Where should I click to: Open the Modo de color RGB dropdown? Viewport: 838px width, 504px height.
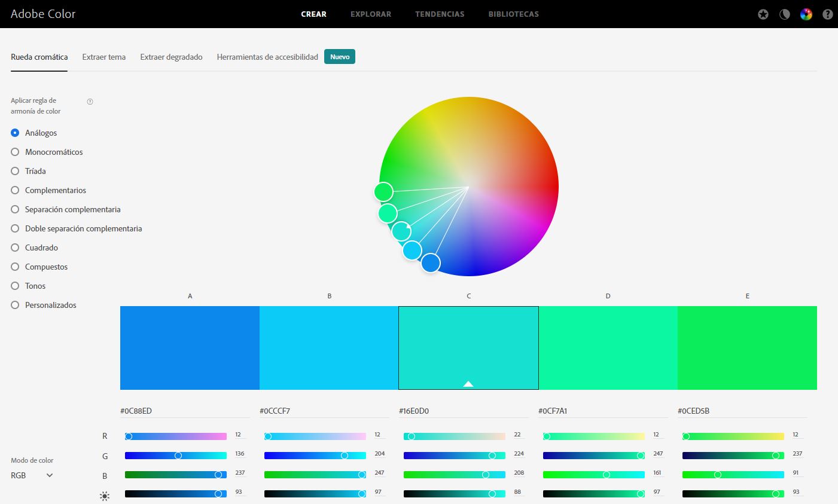click(x=32, y=475)
